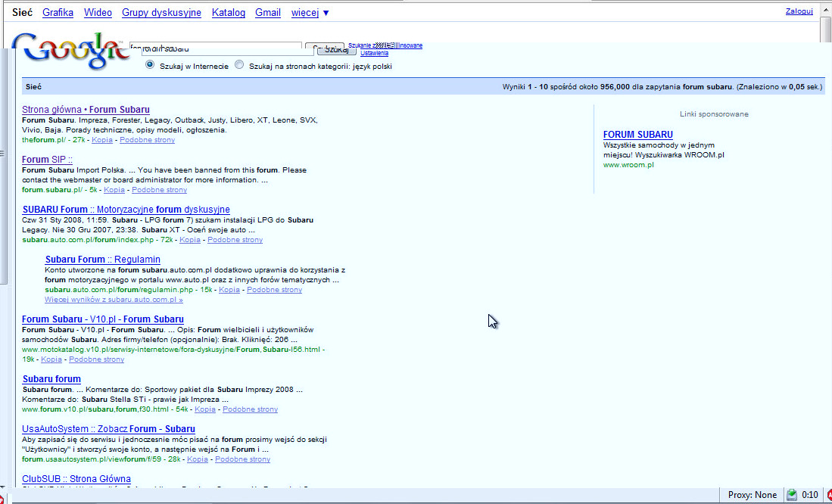The image size is (832, 504).
Task: Open Grupy dyskusyjne from top navigation
Action: (x=161, y=13)
